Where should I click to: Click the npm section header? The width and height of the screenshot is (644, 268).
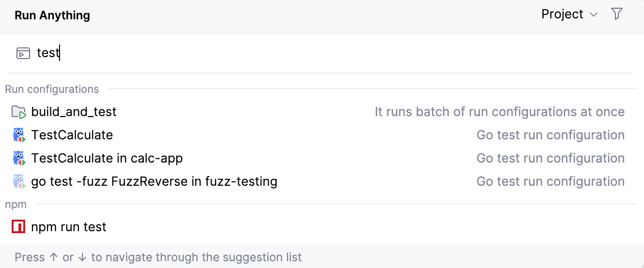pyautogui.click(x=15, y=205)
